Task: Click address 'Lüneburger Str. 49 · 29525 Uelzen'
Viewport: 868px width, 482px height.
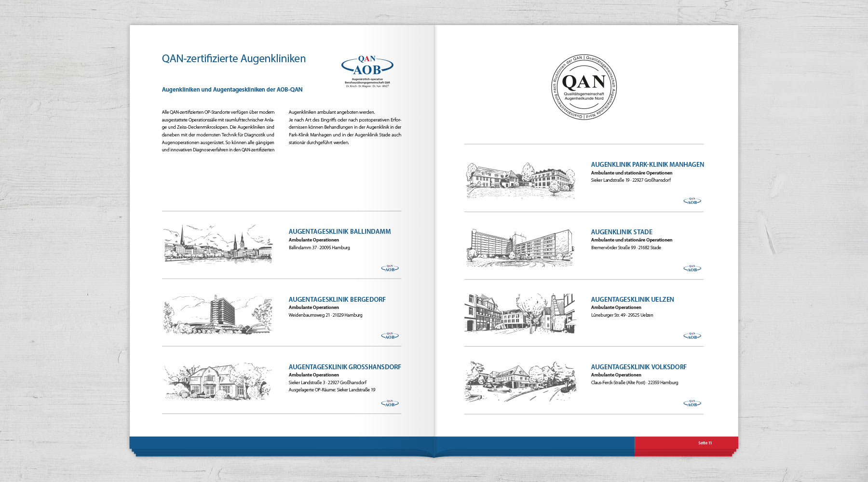Action: pos(622,315)
